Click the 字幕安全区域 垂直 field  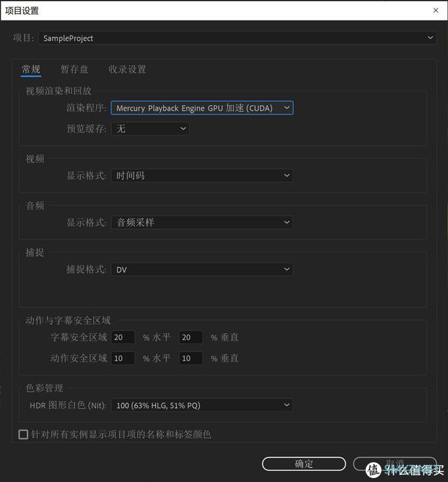[190, 337]
